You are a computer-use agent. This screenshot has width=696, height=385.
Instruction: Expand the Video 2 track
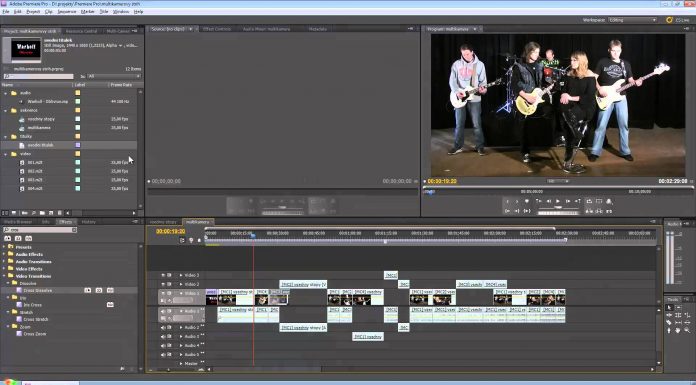[181, 284]
